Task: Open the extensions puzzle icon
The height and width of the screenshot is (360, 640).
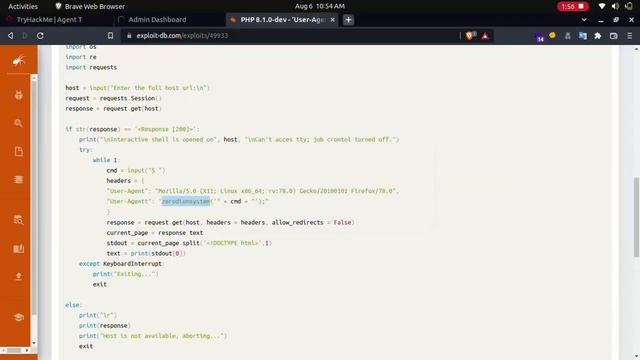Action: [x=598, y=36]
